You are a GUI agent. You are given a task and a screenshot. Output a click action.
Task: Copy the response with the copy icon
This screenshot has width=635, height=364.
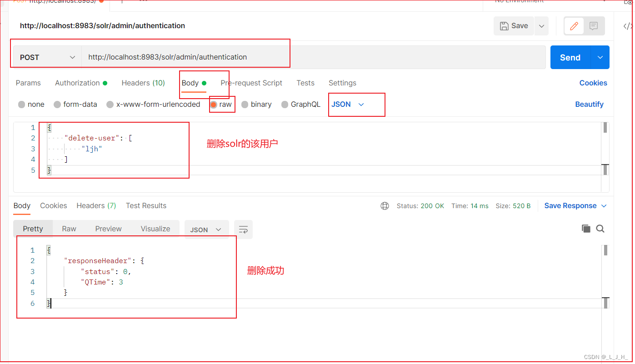click(586, 229)
